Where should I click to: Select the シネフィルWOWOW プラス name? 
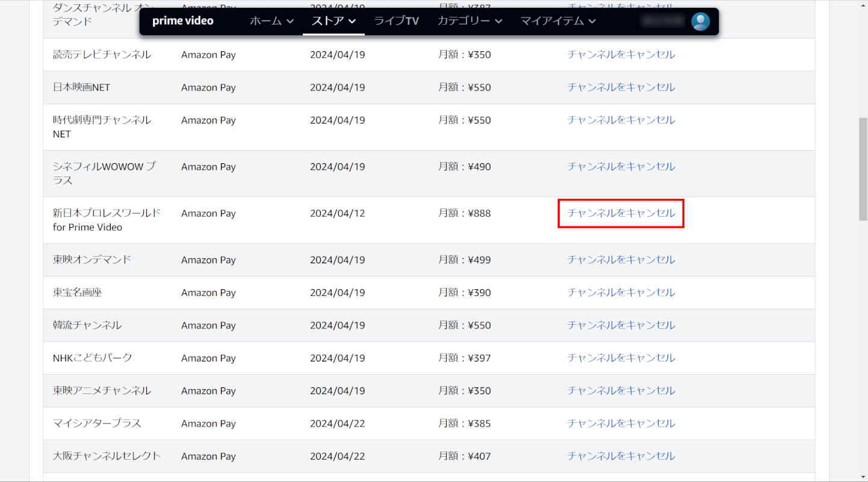click(x=104, y=174)
